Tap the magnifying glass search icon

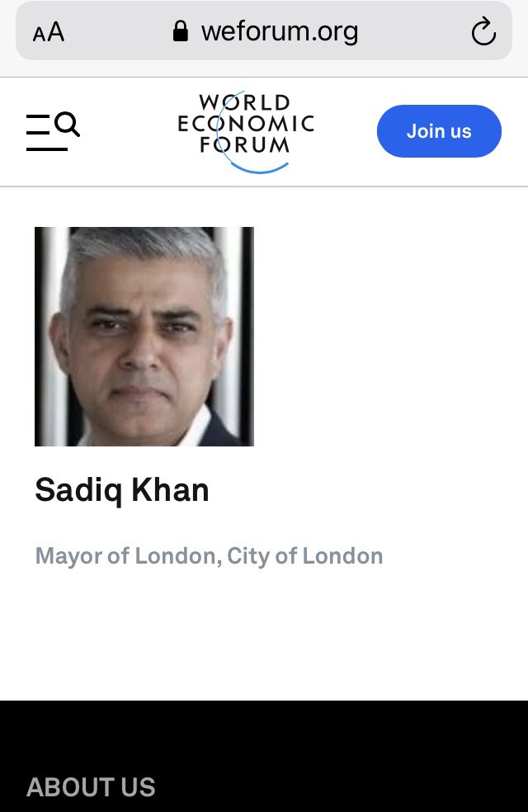(68, 124)
